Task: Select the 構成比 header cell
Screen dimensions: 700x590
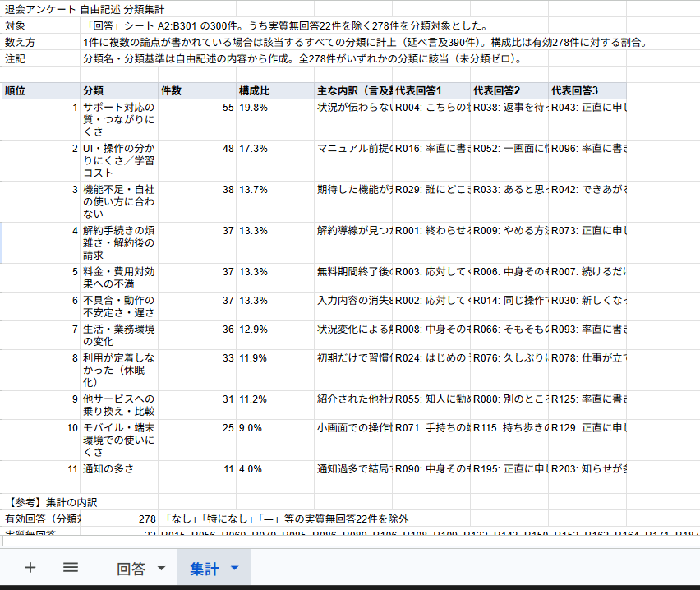Action: click(x=275, y=90)
